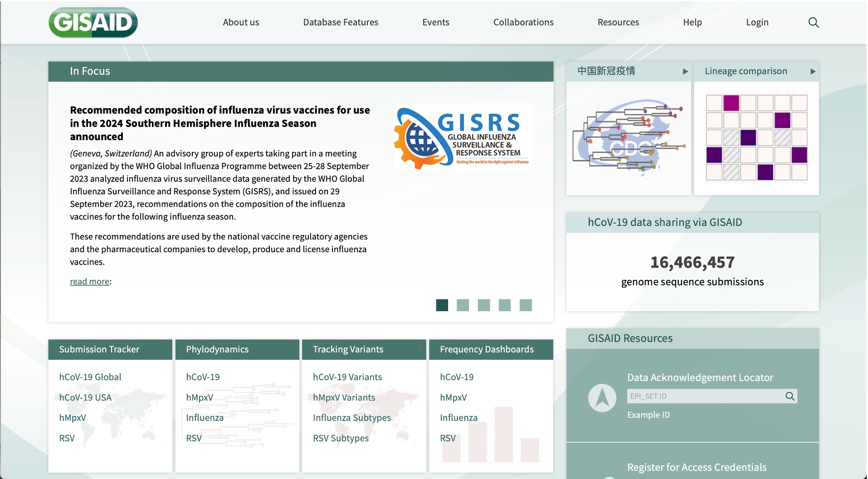Jump to the last carousel slide indicator

point(526,305)
